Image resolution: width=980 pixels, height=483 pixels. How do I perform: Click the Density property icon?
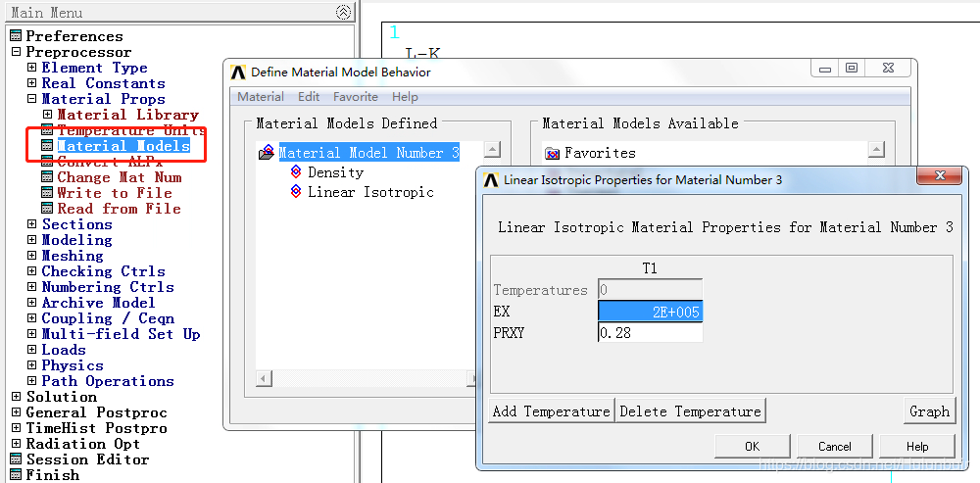point(296,172)
